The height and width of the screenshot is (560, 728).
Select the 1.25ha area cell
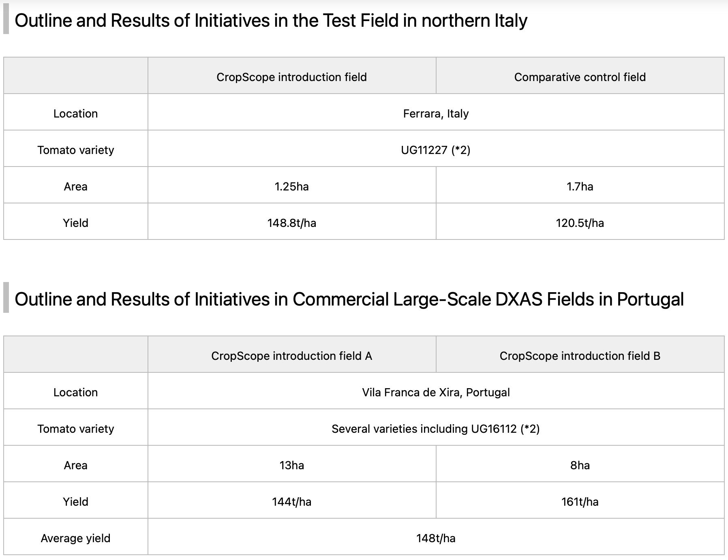click(x=292, y=185)
